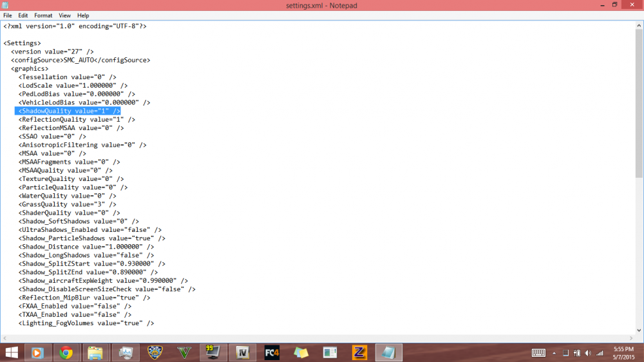The width and height of the screenshot is (644, 362).
Task: Click the Tessellation value line
Action: [x=67, y=77]
